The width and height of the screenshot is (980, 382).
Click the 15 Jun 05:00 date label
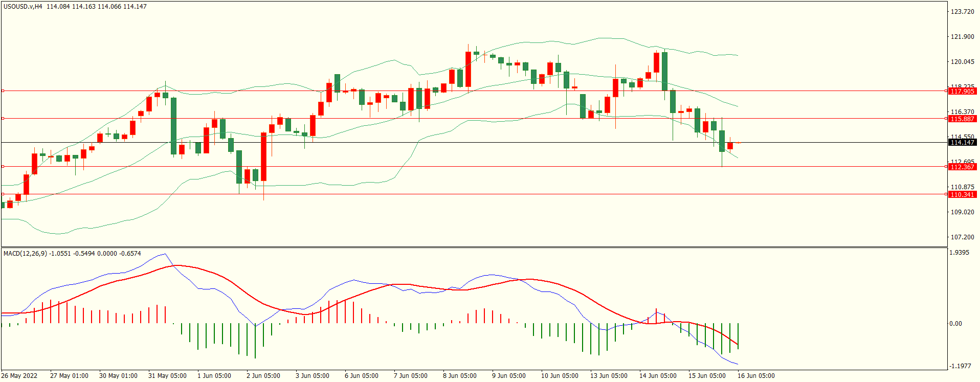[707, 376]
